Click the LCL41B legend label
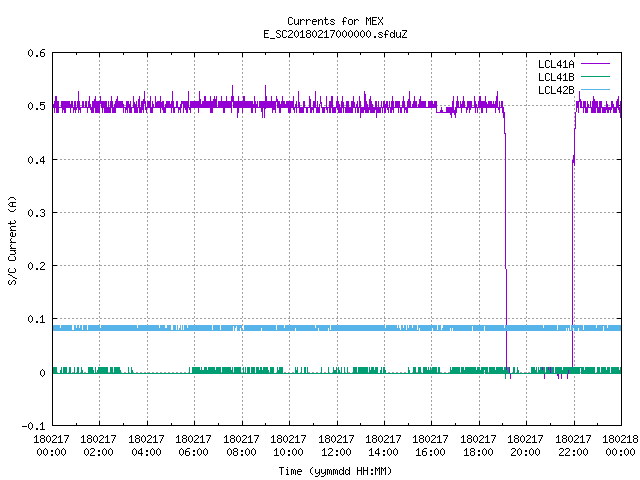The height and width of the screenshot is (480, 640). coord(556,77)
